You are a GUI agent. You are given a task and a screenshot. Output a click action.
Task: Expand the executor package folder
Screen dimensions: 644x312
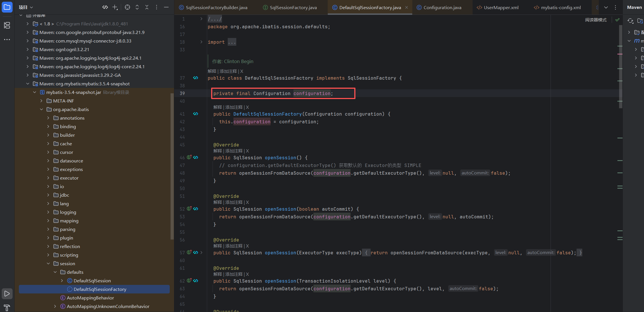[x=48, y=178]
